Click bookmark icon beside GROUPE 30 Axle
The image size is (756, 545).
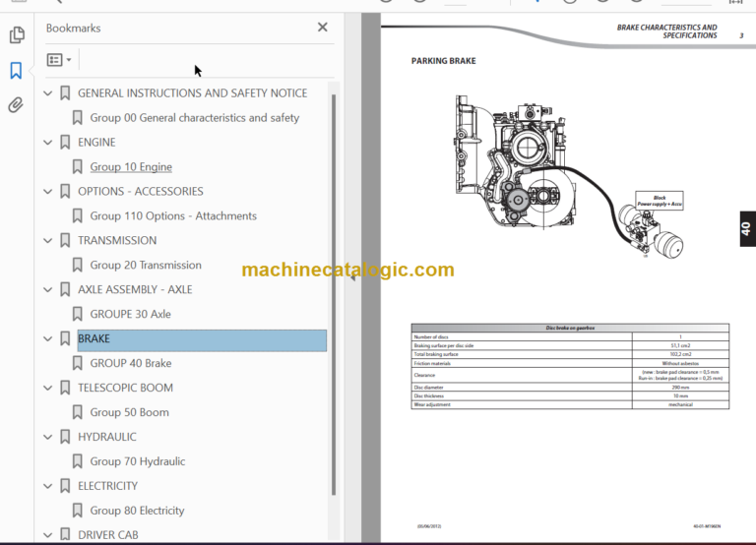(x=77, y=314)
